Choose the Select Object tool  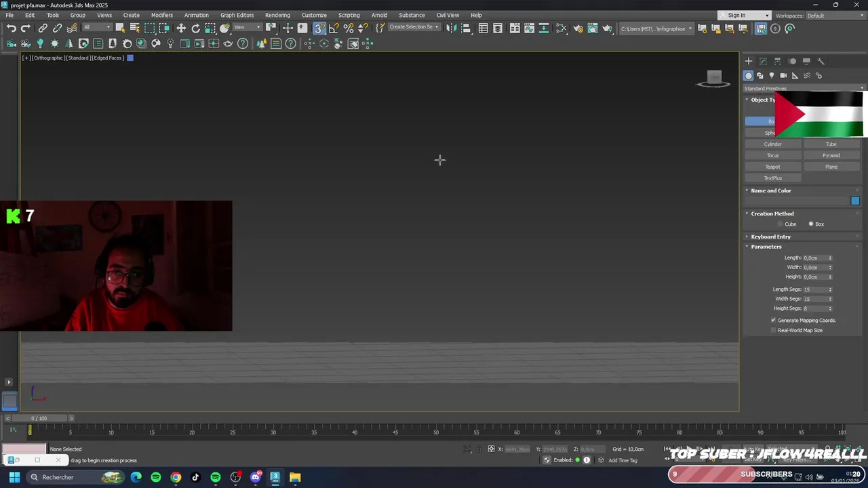[120, 28]
